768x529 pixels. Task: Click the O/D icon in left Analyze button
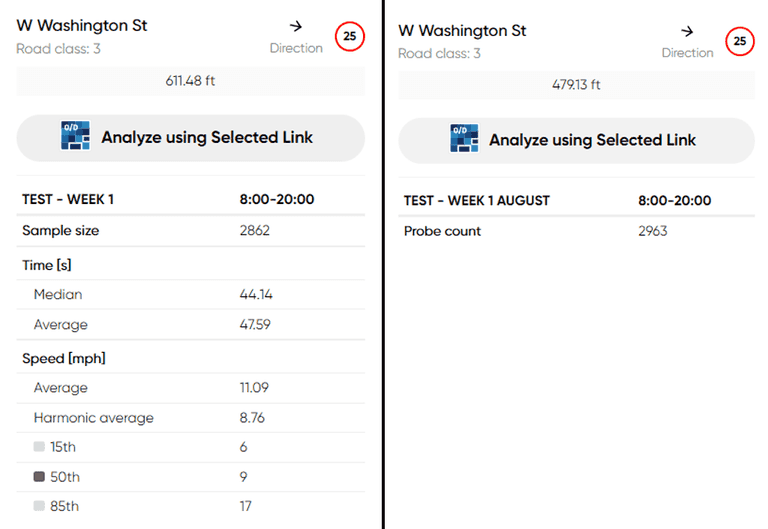[x=75, y=137]
